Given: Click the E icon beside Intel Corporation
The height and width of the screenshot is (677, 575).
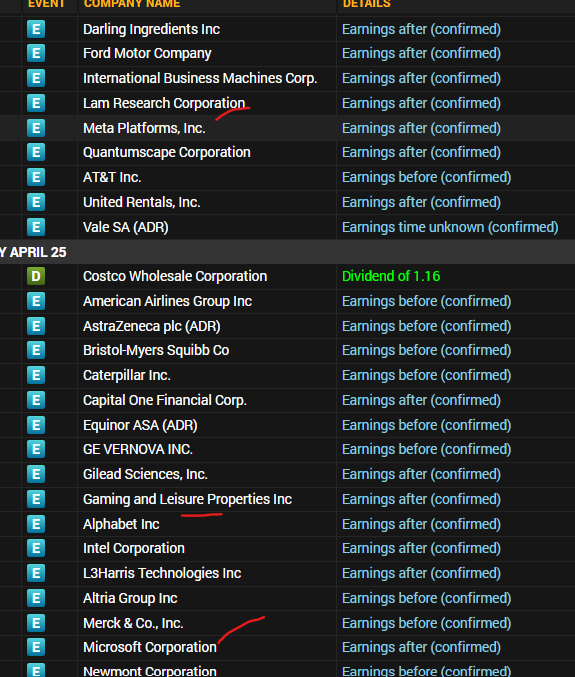Looking at the screenshot, I should pos(36,548).
